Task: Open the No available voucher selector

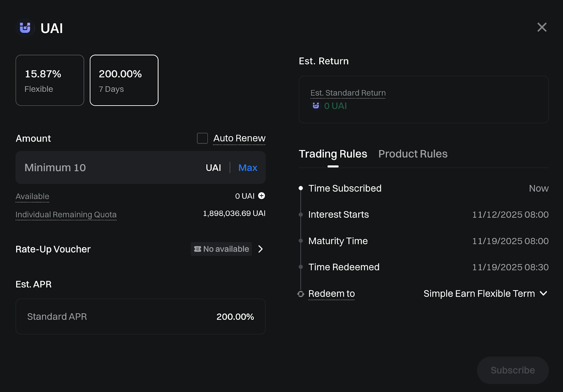Action: pyautogui.click(x=222, y=249)
